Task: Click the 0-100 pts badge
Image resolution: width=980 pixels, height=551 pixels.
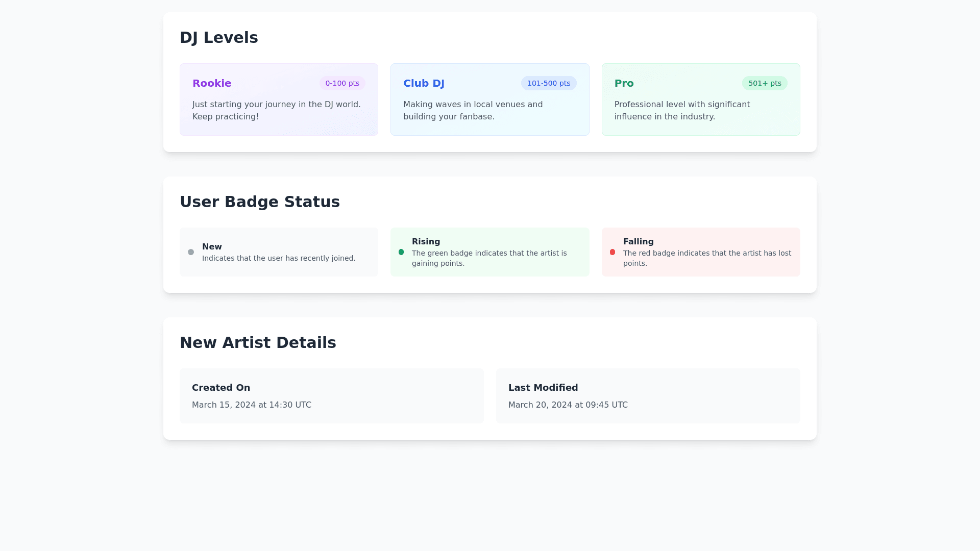Action: (342, 83)
